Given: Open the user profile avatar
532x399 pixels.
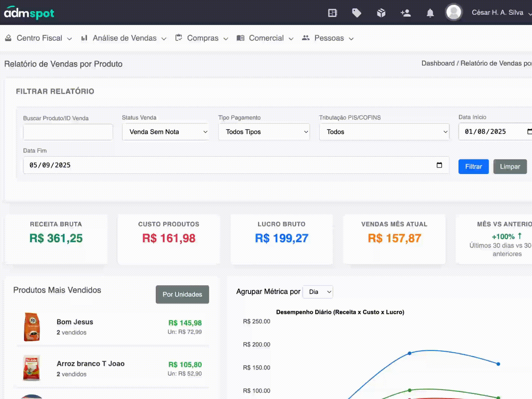Looking at the screenshot, I should click(x=454, y=12).
